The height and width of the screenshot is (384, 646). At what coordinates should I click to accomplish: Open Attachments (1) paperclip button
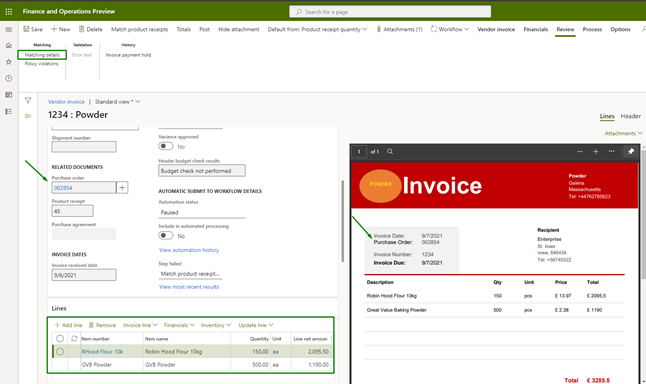point(399,29)
